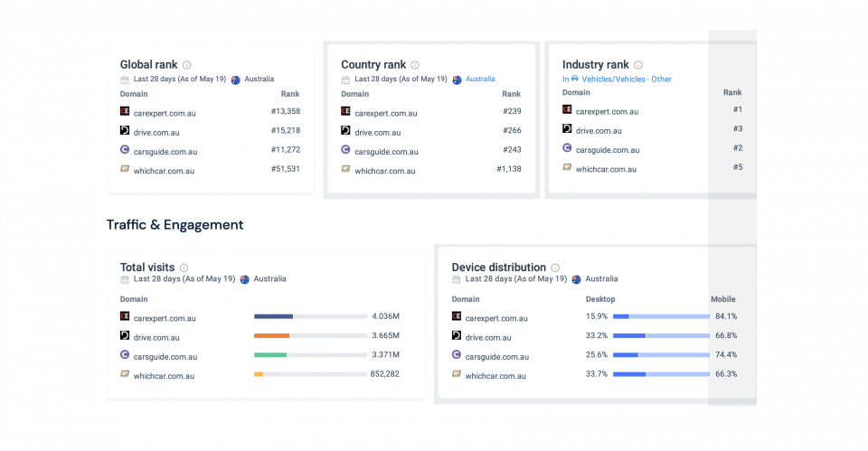Click whichcar.com.au favicon in Industry rank
Viewport: 868px width, 451px height.
click(x=567, y=168)
